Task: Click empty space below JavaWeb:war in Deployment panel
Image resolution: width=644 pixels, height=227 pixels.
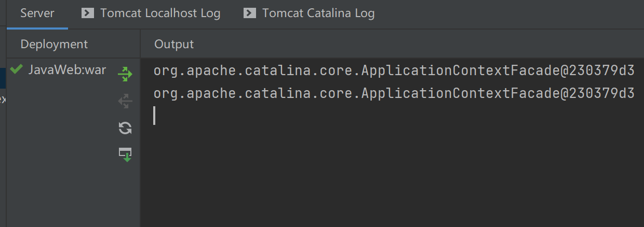Action: click(60, 155)
